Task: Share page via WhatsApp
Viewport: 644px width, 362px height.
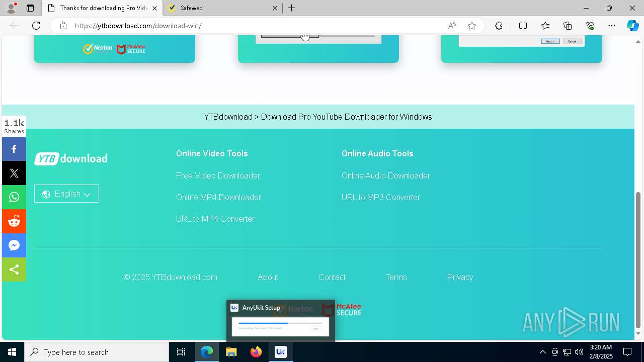Action: pyautogui.click(x=14, y=197)
